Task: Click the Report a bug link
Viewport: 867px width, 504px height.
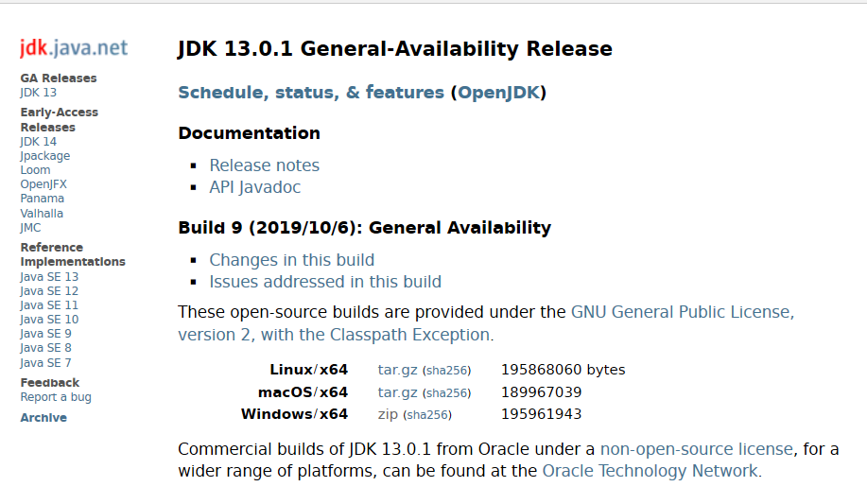Action: point(56,397)
